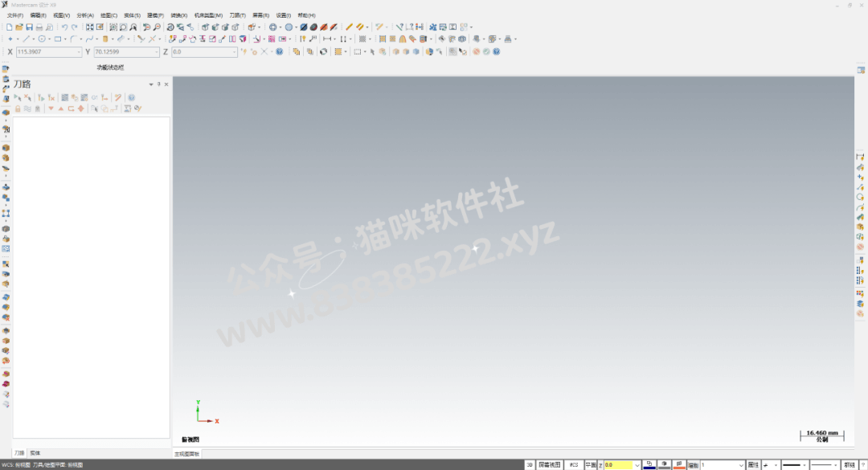Image resolution: width=868 pixels, height=470 pixels.
Task: Open the 刀路 panel help icon
Action: point(132,97)
